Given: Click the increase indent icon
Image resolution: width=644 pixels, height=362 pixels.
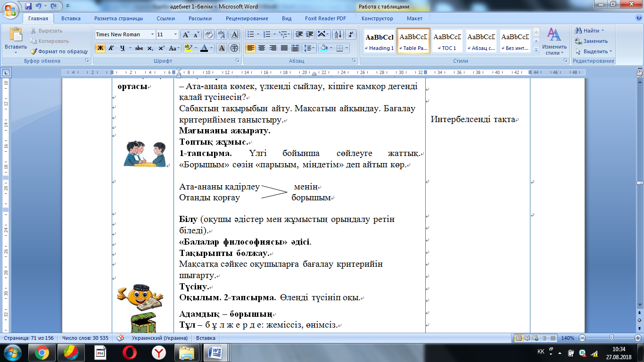Looking at the screenshot, I should (310, 34).
